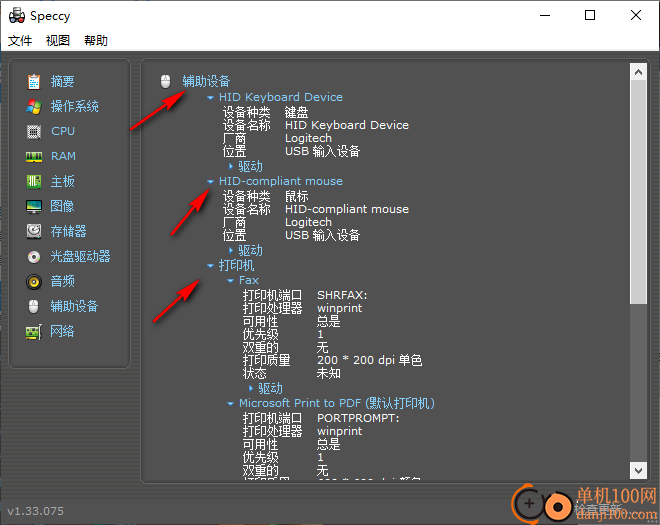Open the 摘要 summary clipboard icon
This screenshot has height=525, width=660.
[34, 81]
